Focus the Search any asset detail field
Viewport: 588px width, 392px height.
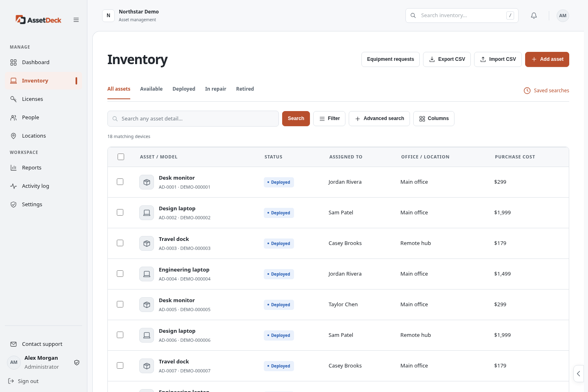(x=193, y=118)
